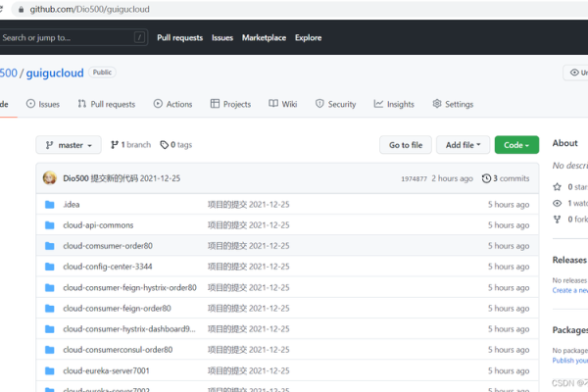Click Issues in top navigation bar
This screenshot has width=588, height=392.
tap(222, 38)
